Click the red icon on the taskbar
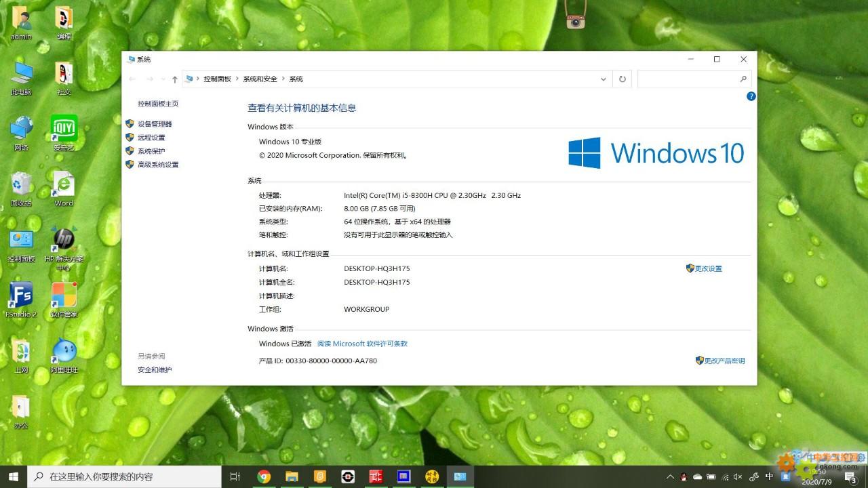The width and height of the screenshot is (868, 488). point(376,476)
